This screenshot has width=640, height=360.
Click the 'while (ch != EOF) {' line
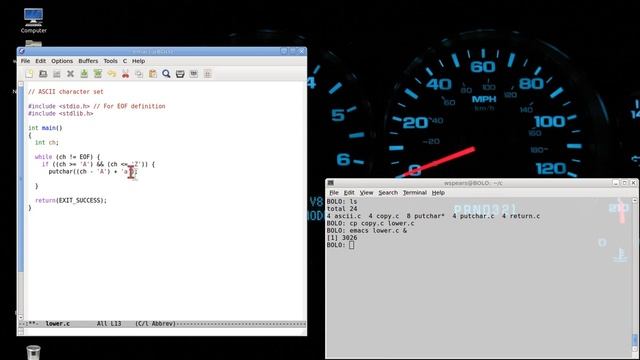pyautogui.click(x=67, y=157)
